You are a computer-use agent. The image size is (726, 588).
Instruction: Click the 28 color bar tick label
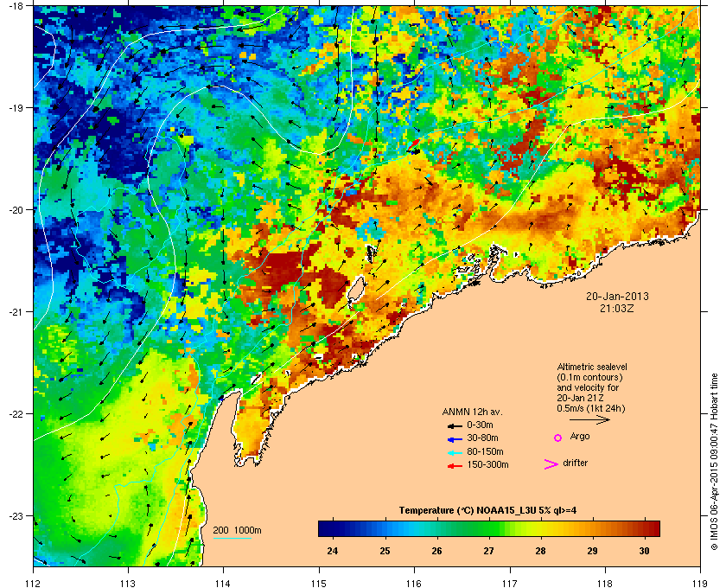point(540,551)
